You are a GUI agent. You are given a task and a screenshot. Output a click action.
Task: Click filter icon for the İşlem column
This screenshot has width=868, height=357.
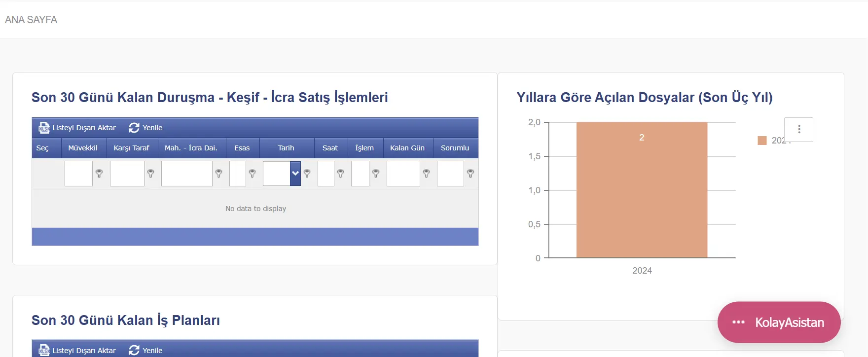(376, 174)
